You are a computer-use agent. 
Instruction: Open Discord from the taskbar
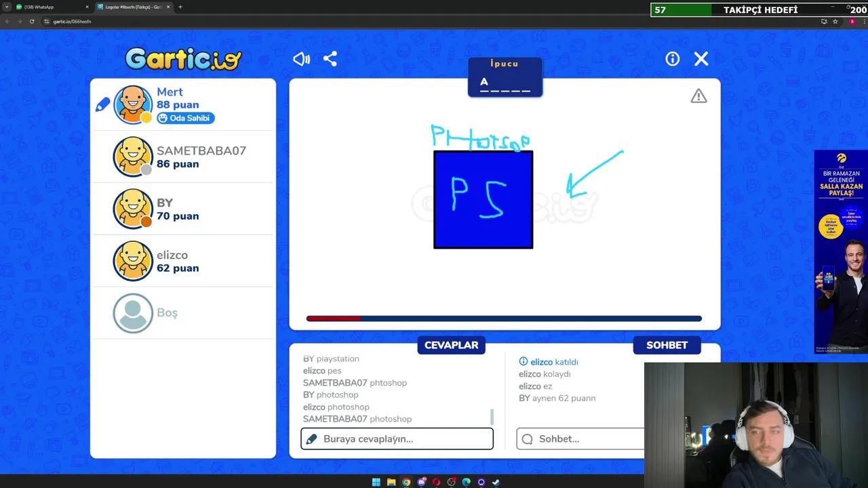pyautogui.click(x=421, y=482)
